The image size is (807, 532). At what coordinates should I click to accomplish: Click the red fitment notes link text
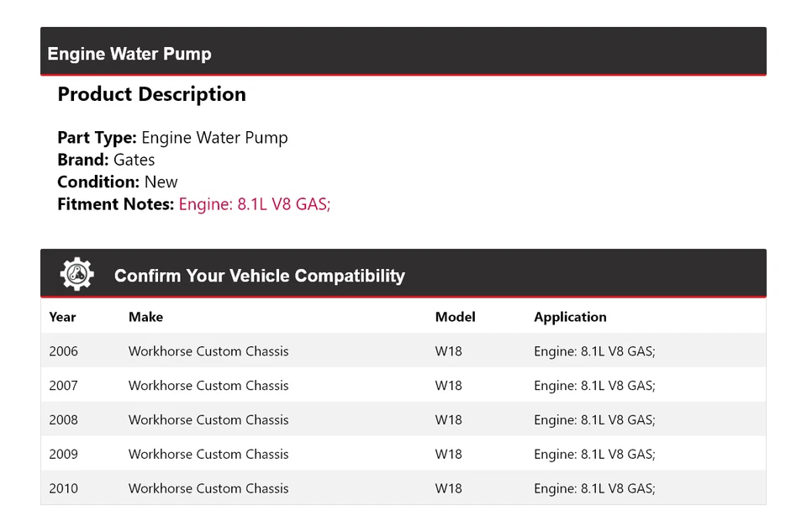click(255, 203)
